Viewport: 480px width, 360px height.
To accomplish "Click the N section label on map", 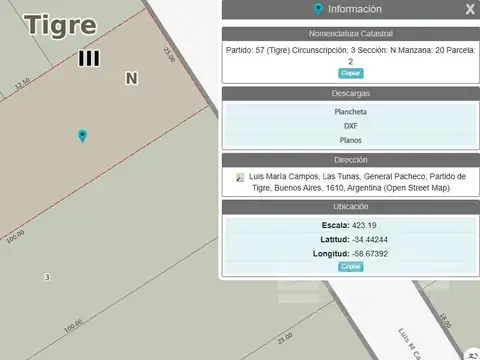I will [x=132, y=79].
